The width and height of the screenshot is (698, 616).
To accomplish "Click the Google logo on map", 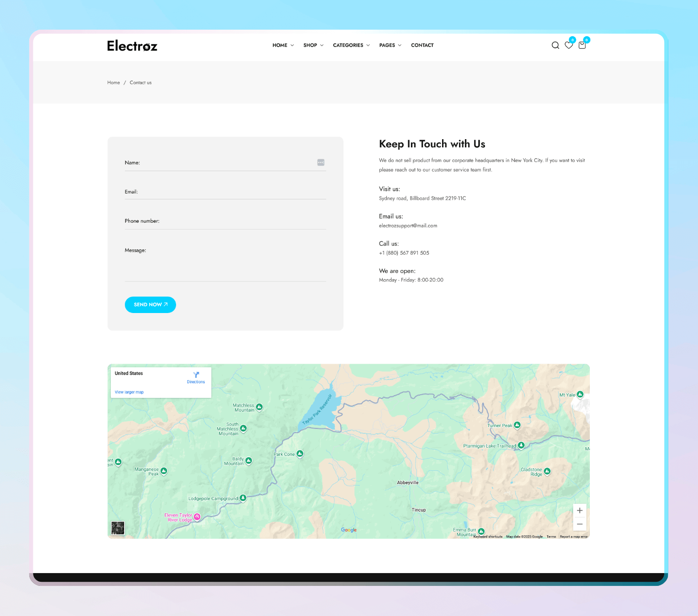I will coord(349,530).
